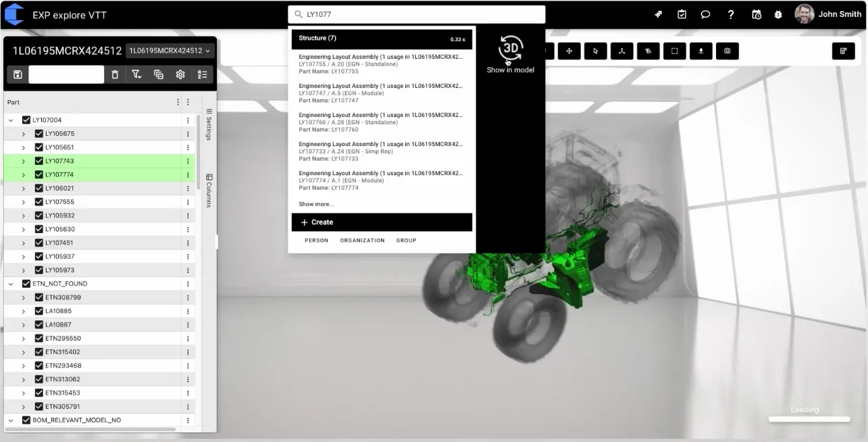Switch to the PERSON search tab
The image size is (868, 442).
tap(316, 241)
